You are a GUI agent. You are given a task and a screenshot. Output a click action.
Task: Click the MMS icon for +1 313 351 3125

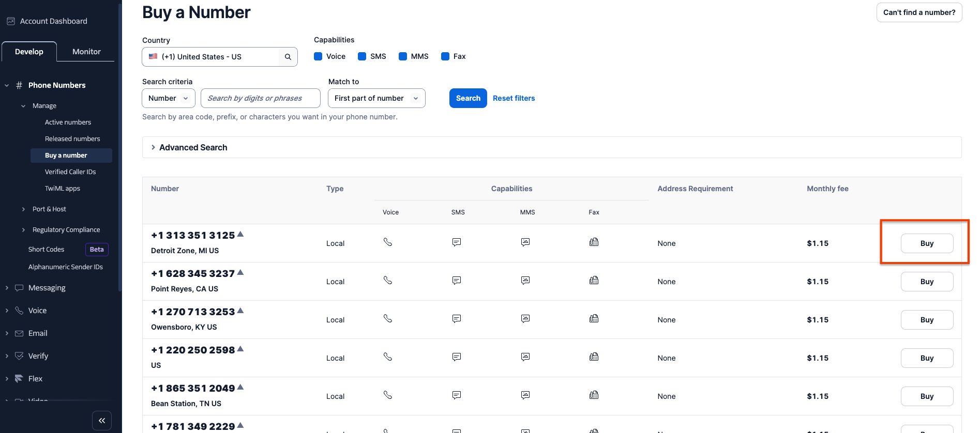click(525, 242)
